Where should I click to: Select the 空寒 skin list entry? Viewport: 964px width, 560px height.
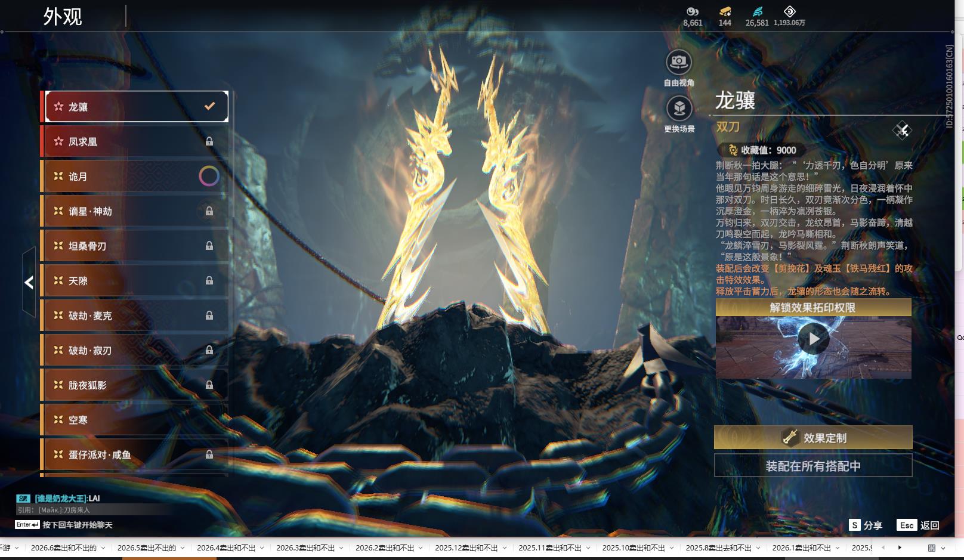(x=134, y=420)
